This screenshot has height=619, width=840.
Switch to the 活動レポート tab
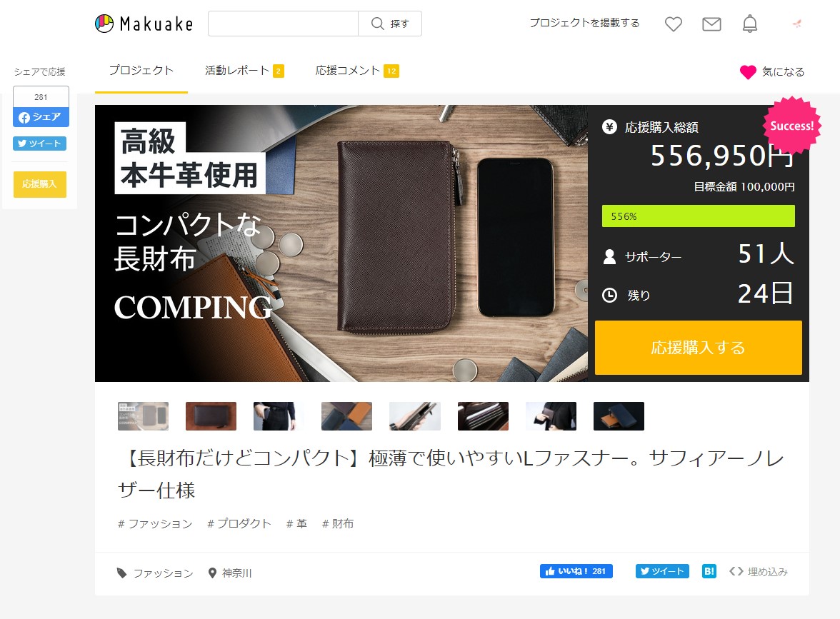[x=244, y=71]
